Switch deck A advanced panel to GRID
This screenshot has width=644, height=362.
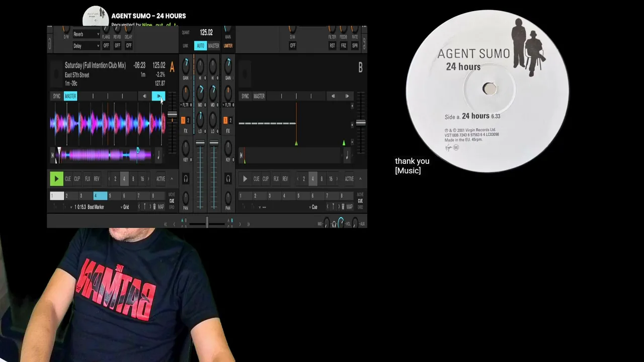pos(172,206)
